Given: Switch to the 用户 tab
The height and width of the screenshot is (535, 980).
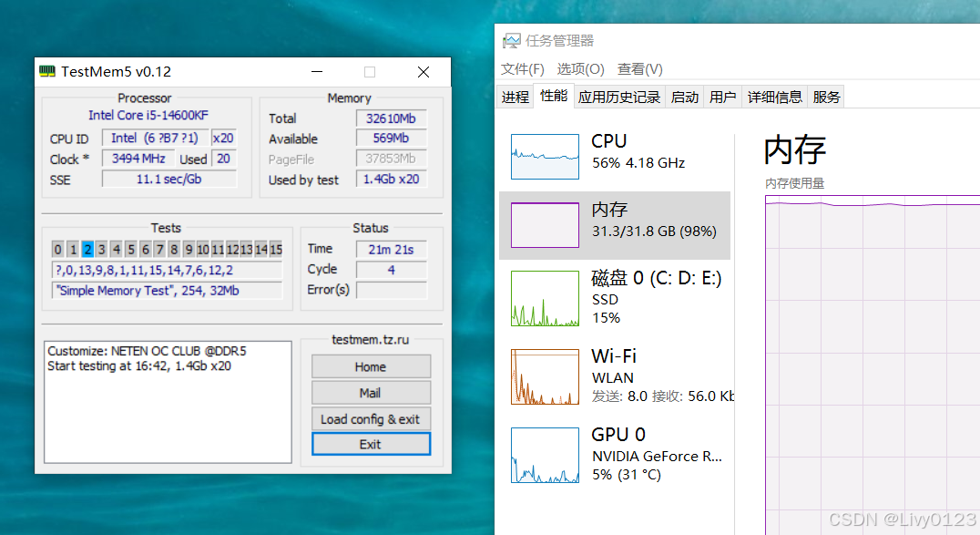Looking at the screenshot, I should (722, 97).
